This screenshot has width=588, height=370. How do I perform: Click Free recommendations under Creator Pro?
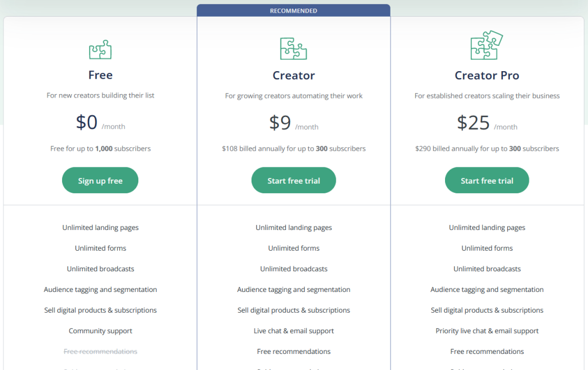[487, 351]
